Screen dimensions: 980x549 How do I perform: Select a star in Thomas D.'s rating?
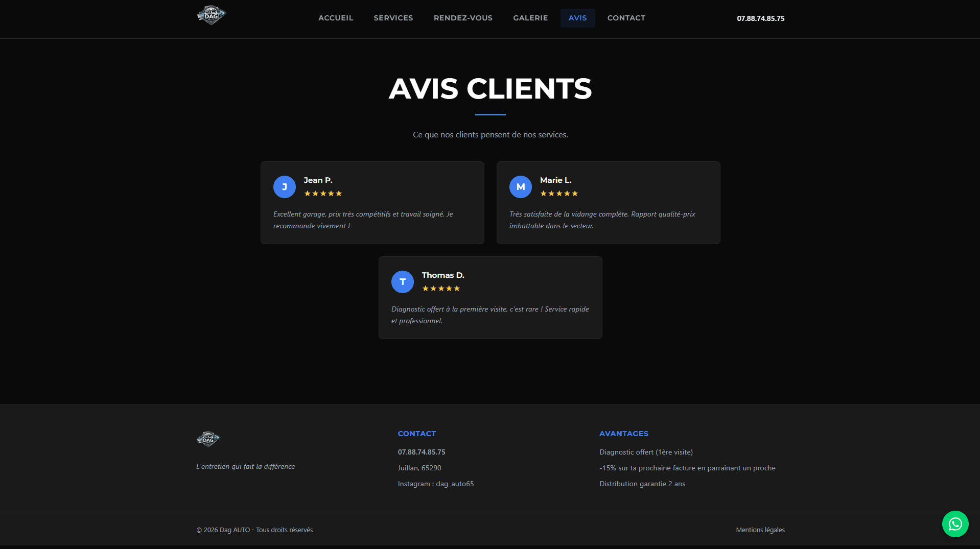441,288
